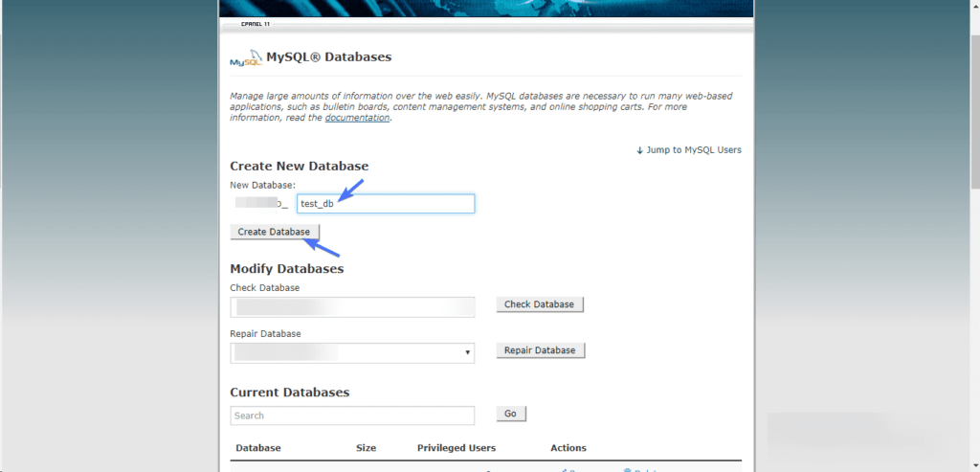Click the Repair Database button
This screenshot has height=472, width=980.
pyautogui.click(x=540, y=350)
